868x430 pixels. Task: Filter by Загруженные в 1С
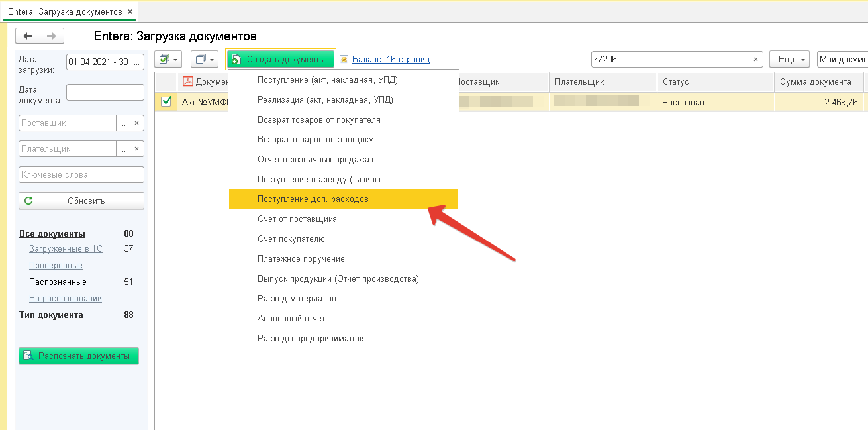tap(66, 248)
